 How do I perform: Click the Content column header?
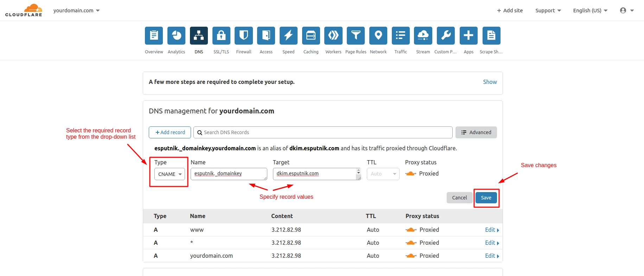282,216
